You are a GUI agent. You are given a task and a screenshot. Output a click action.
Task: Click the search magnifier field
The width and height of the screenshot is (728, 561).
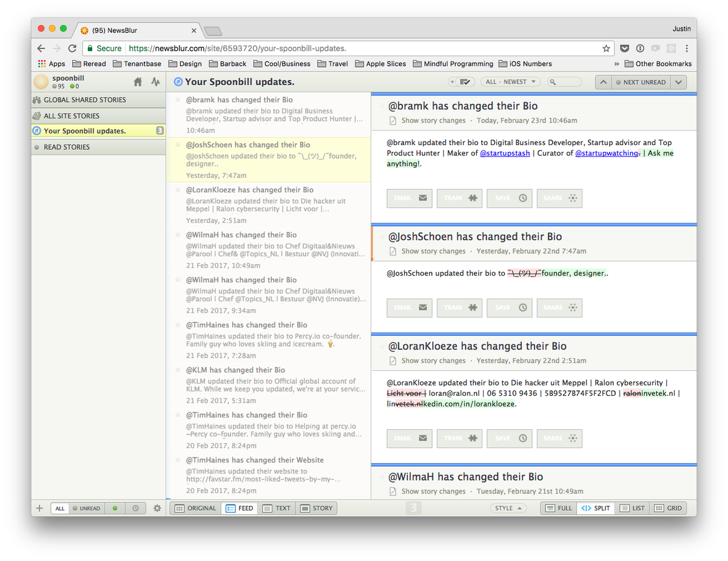pyautogui.click(x=564, y=82)
